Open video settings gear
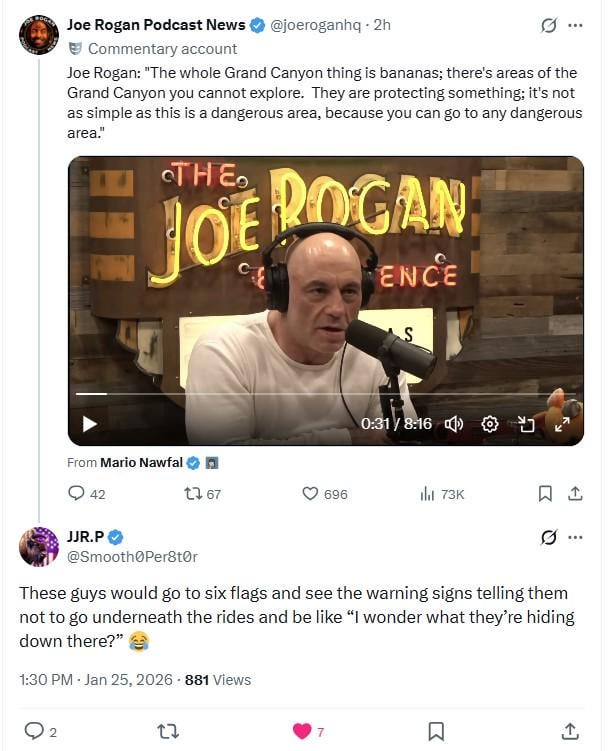609x751 pixels. tap(490, 424)
